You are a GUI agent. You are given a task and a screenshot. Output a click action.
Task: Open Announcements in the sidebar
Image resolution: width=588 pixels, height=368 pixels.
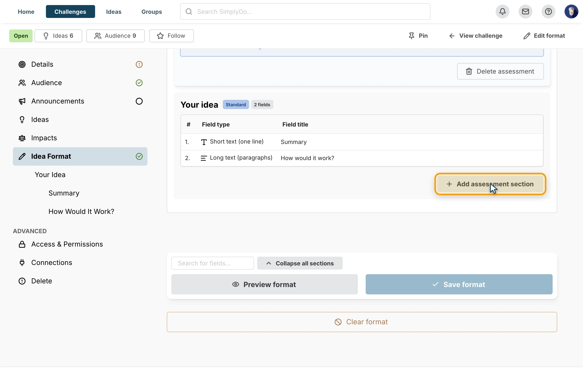(80, 101)
